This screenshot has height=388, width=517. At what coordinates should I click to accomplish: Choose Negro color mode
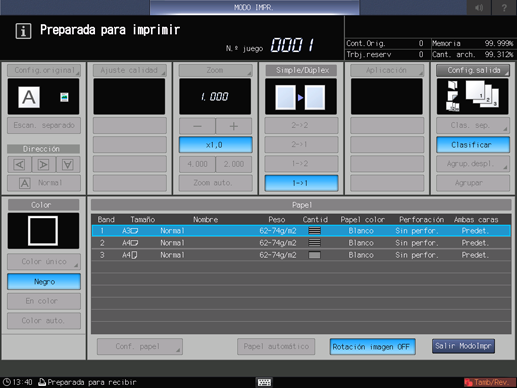click(x=44, y=282)
